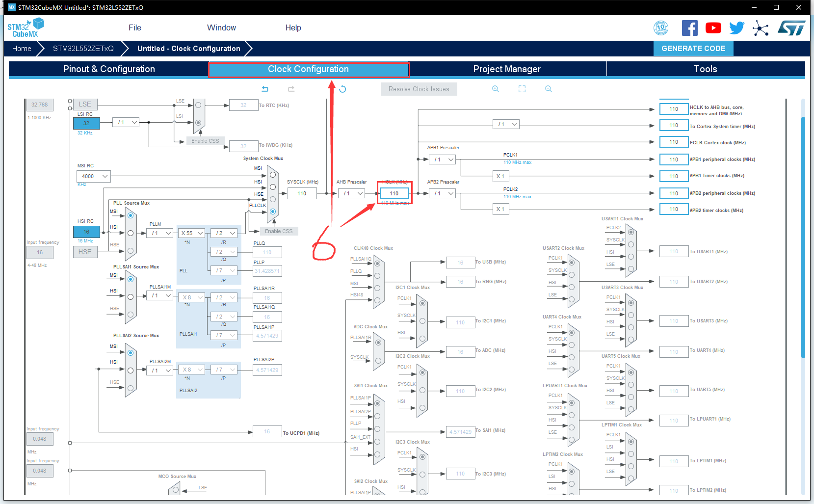Click the redo arrow icon in clock toolbar

(x=291, y=89)
